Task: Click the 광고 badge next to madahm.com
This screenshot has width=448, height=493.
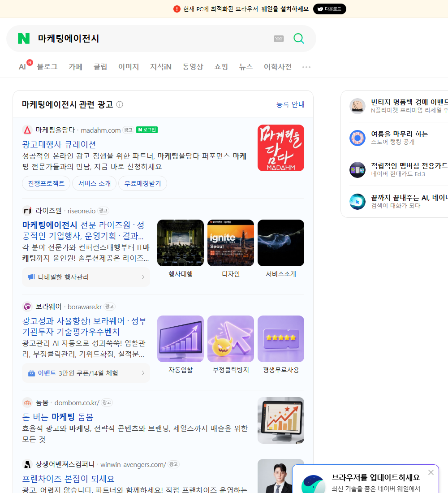Action: coord(128,130)
